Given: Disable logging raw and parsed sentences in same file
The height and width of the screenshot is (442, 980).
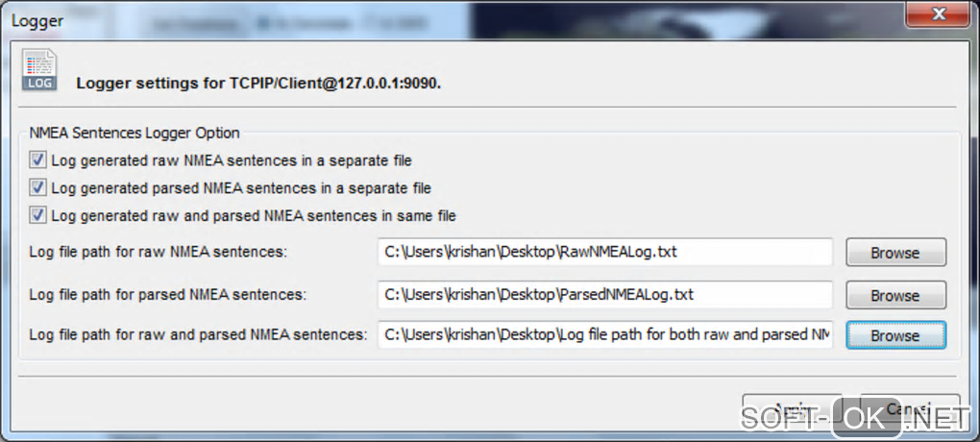Looking at the screenshot, I should coord(38,215).
